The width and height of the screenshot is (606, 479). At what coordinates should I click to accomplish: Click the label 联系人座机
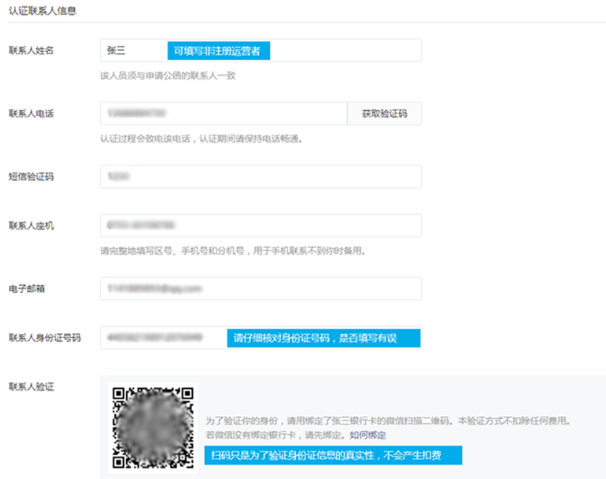pos(31,225)
